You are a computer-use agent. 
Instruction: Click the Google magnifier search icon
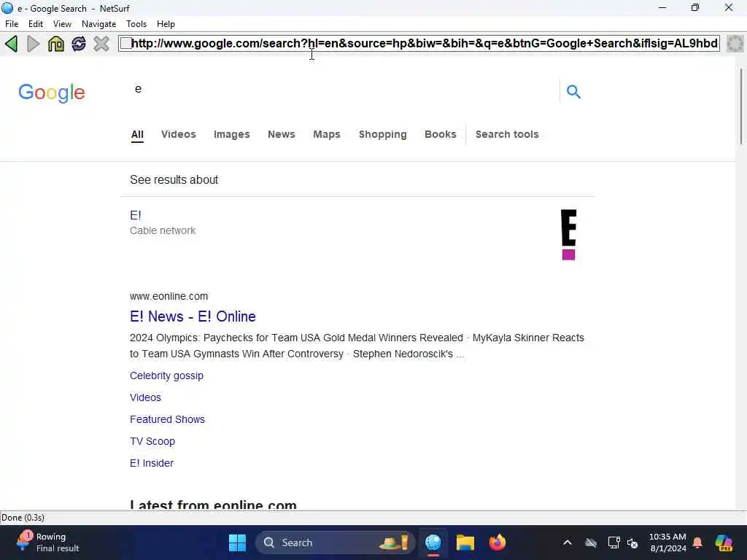pyautogui.click(x=573, y=91)
